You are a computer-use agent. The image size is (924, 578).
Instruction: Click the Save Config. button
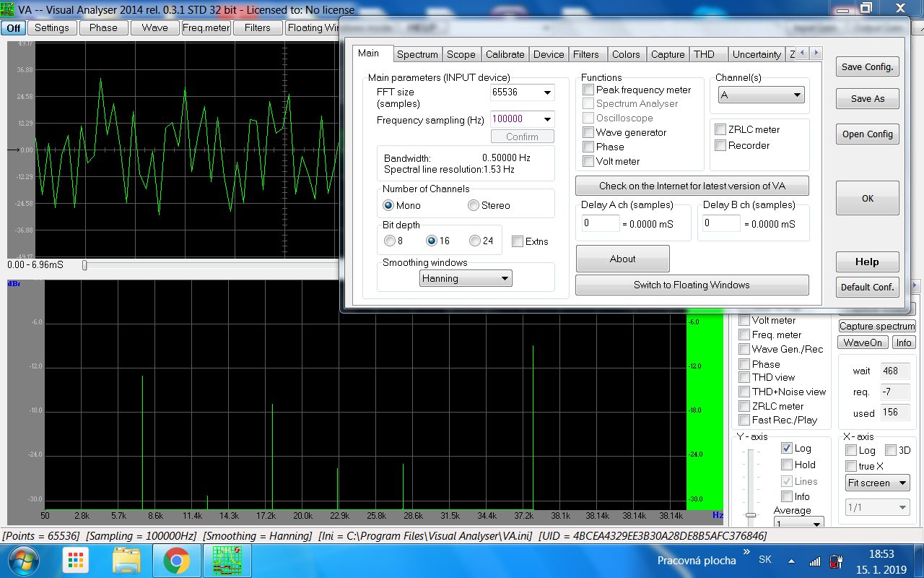(x=867, y=67)
